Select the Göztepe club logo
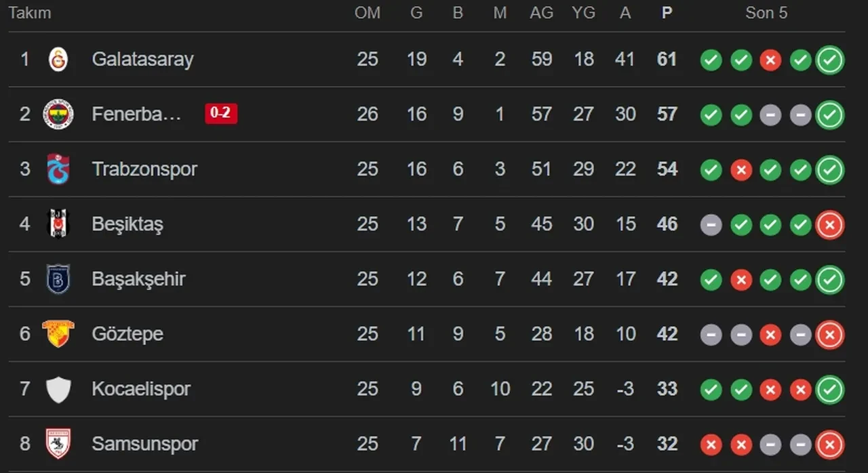This screenshot has height=473, width=868. click(58, 334)
